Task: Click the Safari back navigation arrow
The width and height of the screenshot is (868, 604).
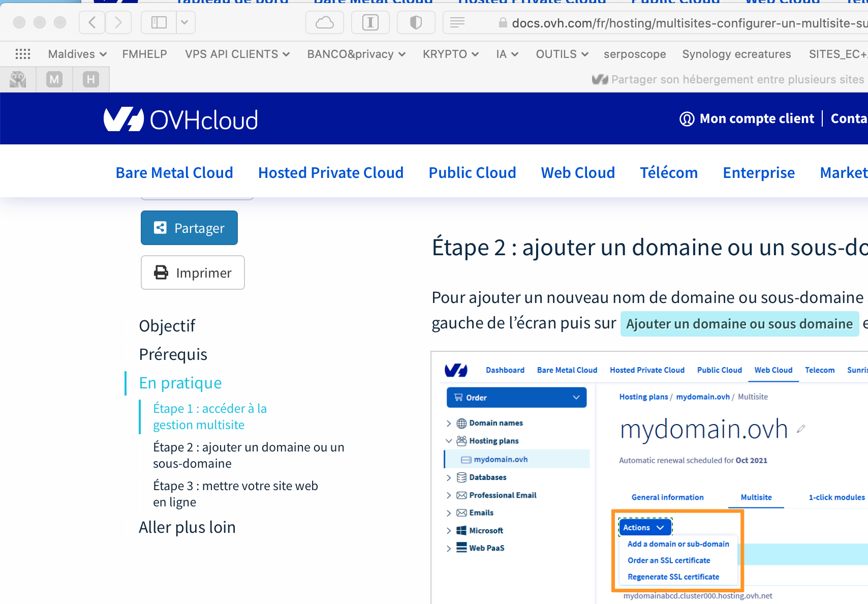Action: [x=92, y=22]
